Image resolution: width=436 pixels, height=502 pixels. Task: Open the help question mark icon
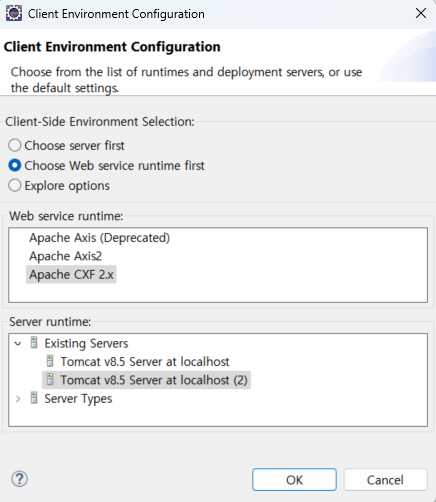click(20, 479)
